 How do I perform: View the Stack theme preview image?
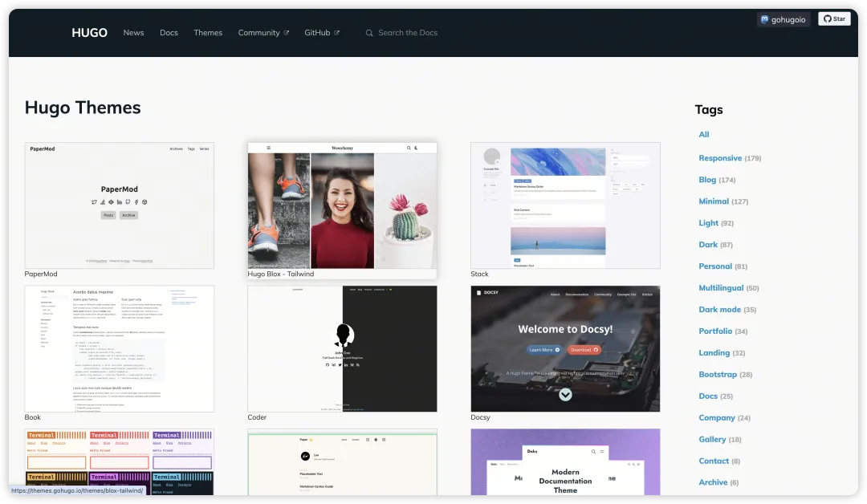(565, 205)
